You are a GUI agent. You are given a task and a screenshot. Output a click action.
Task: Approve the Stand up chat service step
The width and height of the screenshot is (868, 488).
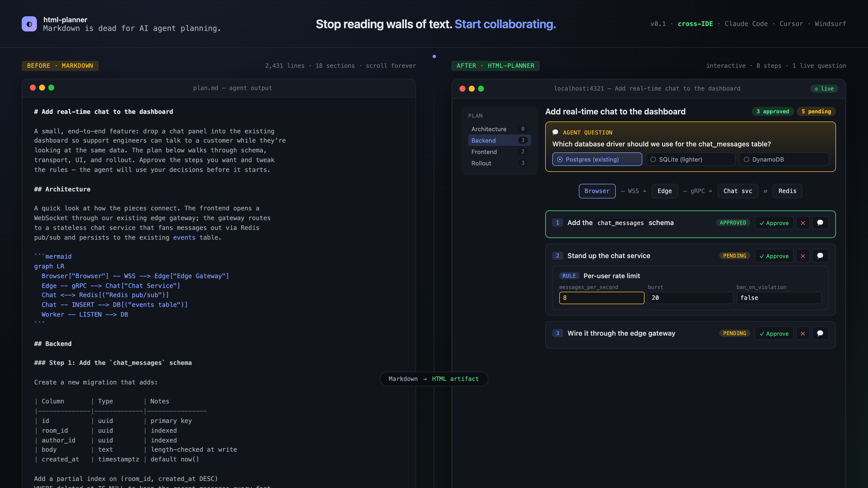(774, 256)
